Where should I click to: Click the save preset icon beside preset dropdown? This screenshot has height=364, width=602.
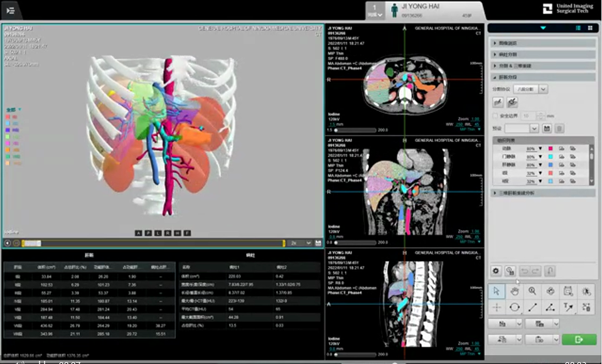pos(547,128)
